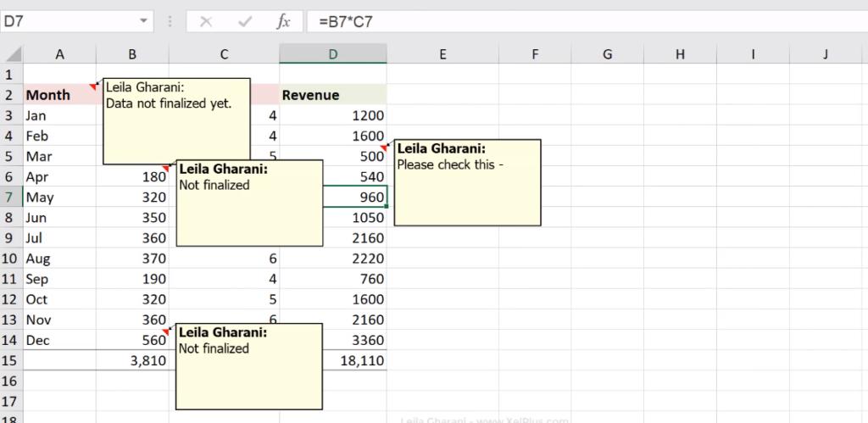Select column H header
The height and width of the screenshot is (423, 868).
point(680,54)
